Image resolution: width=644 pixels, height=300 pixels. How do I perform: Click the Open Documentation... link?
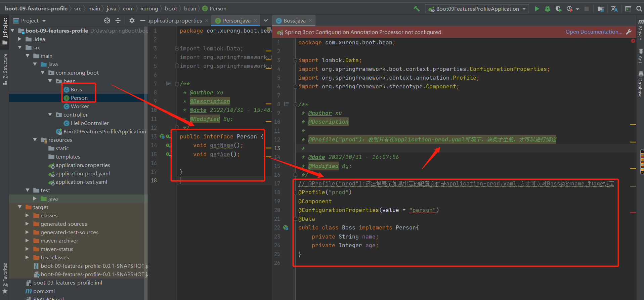594,32
